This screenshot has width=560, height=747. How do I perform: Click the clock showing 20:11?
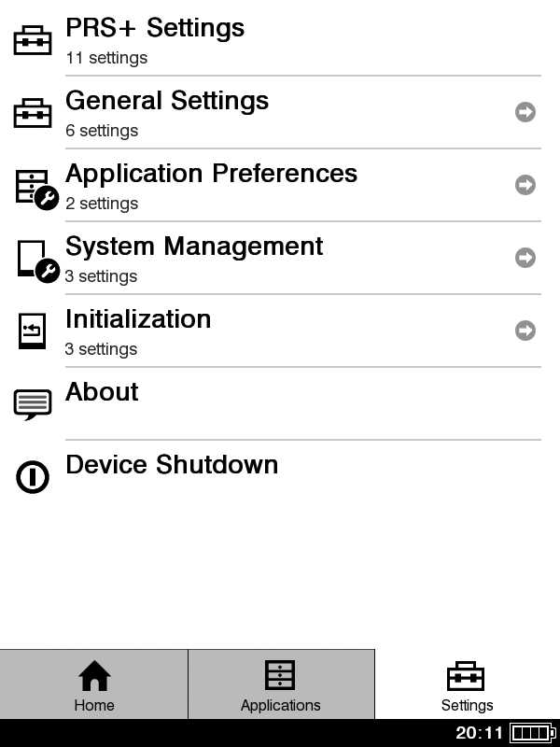(479, 733)
